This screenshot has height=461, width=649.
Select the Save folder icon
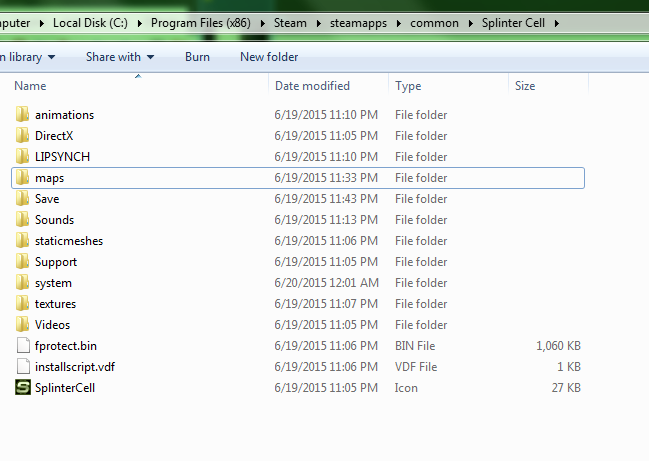(x=22, y=199)
